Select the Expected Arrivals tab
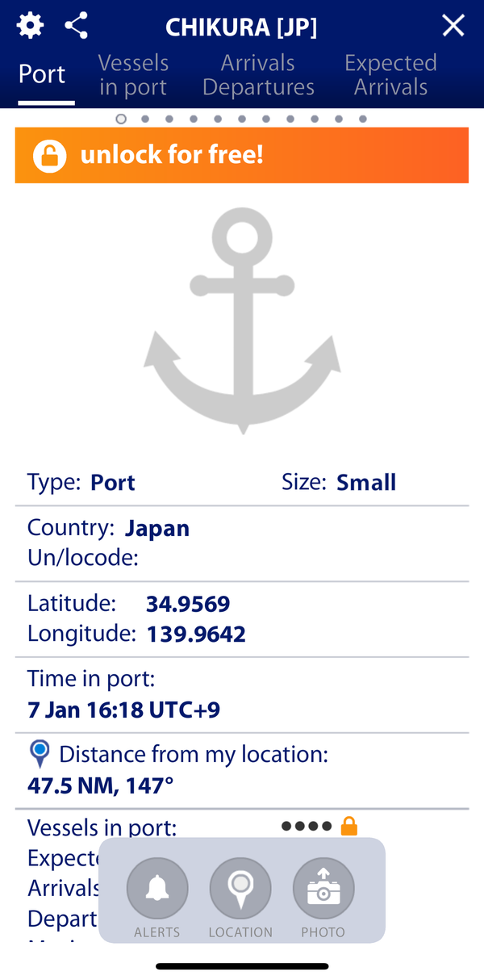The height and width of the screenshot is (980, 484). 390,75
